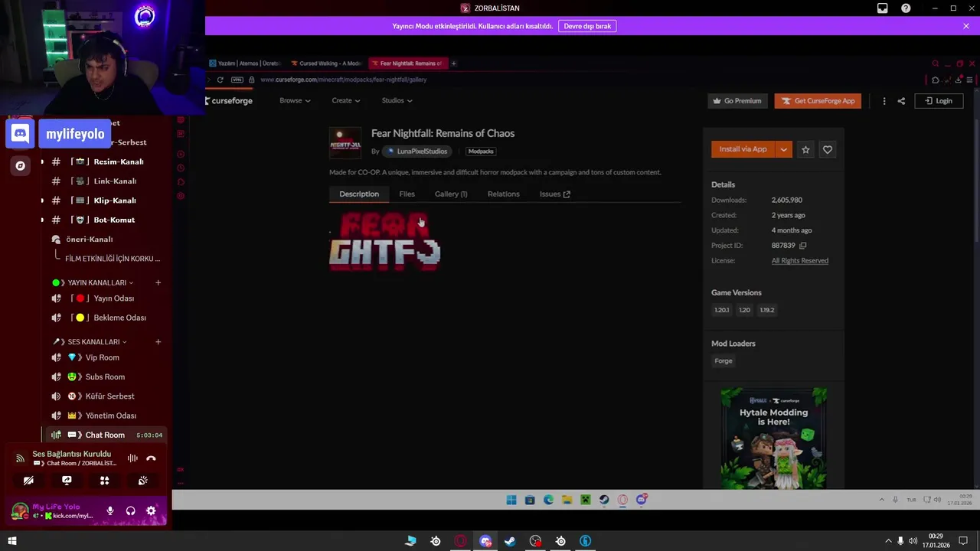Open Discord home icon at top left
This screenshot has width=980, height=551.
20,134
